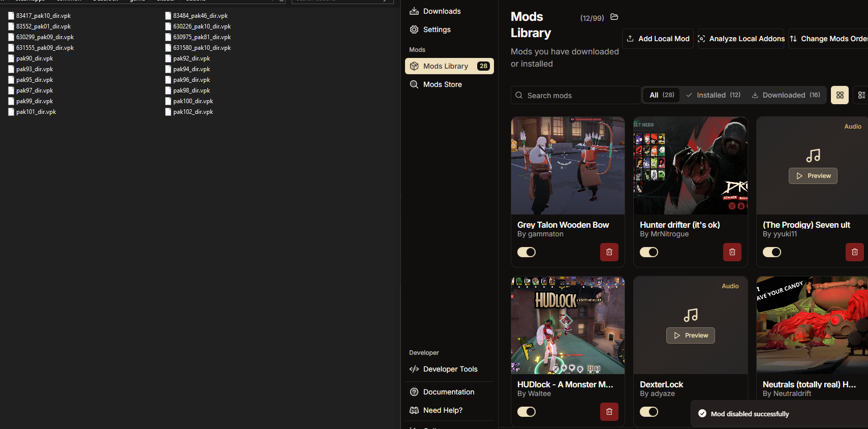This screenshot has height=429, width=868.
Task: Focus the Search mods field
Action: click(x=576, y=95)
